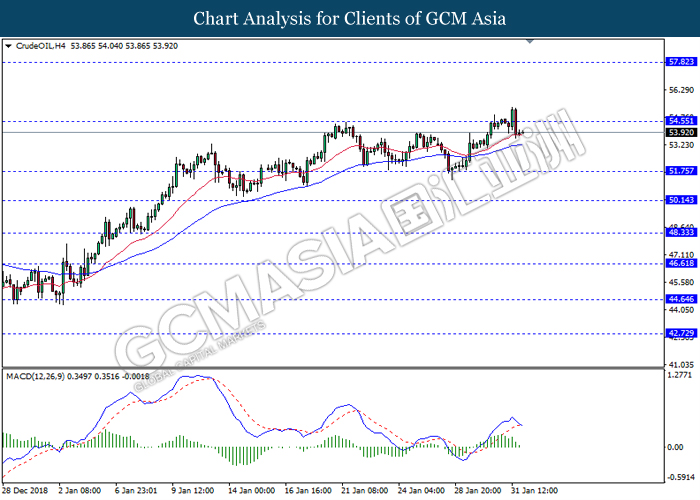Screen dimensions: 700x500
Task: Click the Chart Analysis for Clients title
Action: pos(350,18)
